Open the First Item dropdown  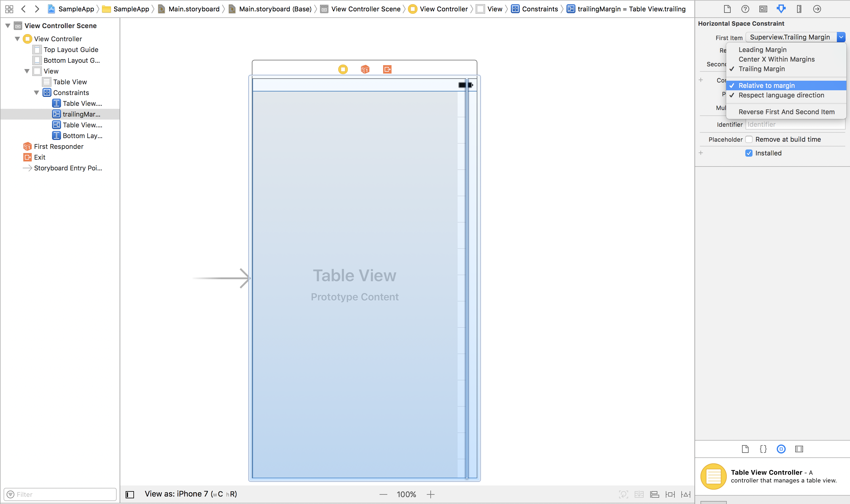[841, 37]
